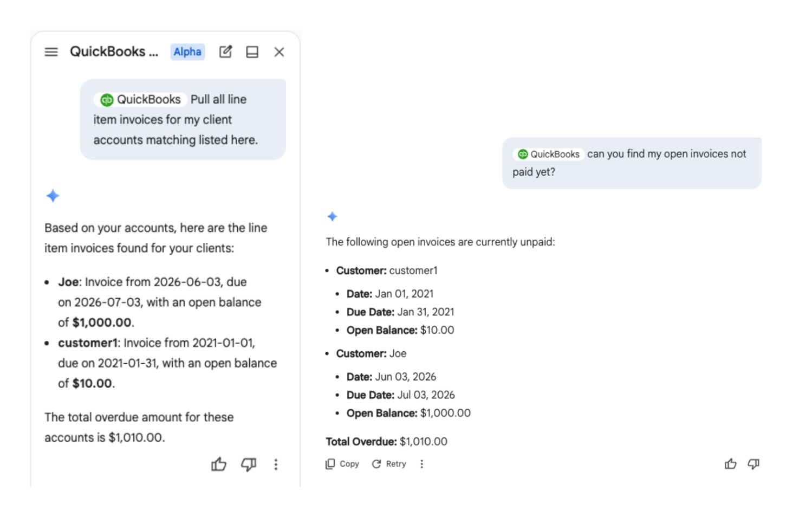Click the bold $1,000.00 amount in left panel
Viewport: 812px width, 516px height.
point(102,322)
